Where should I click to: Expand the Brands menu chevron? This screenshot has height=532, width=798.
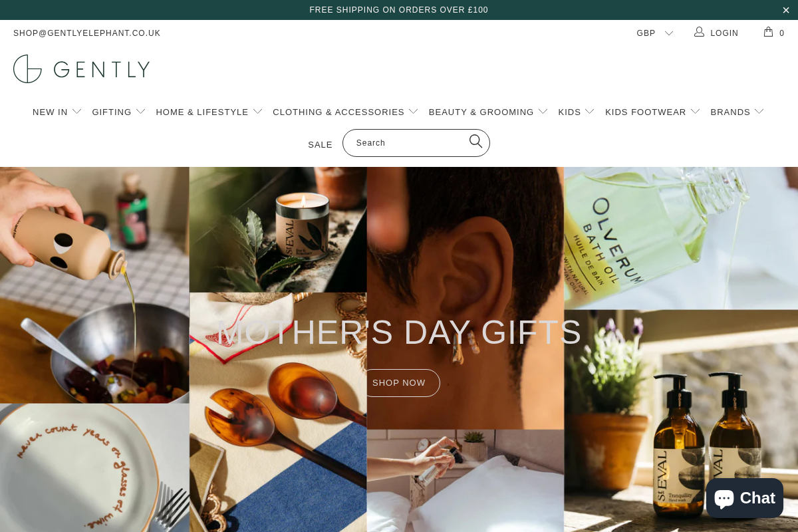coord(759,112)
